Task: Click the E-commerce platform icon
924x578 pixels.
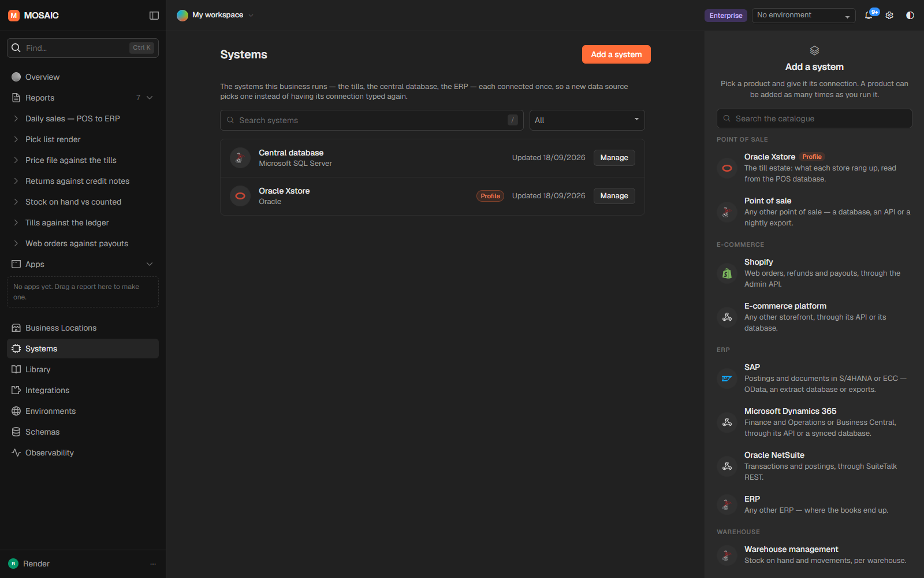Action: 727,317
